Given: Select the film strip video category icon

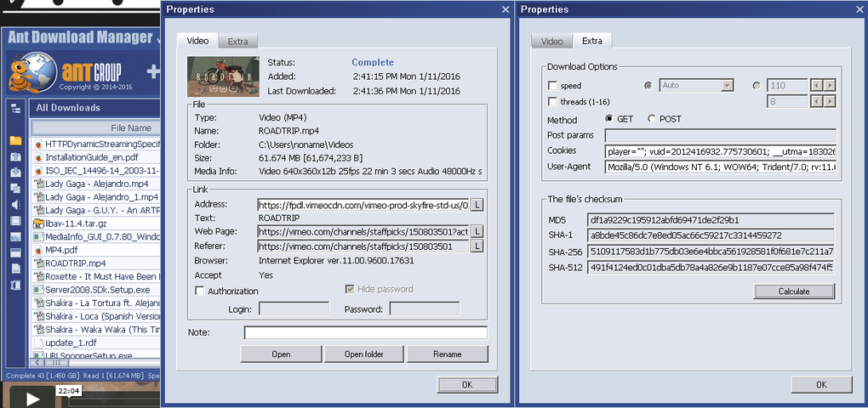Looking at the screenshot, I should pyautogui.click(x=15, y=221).
